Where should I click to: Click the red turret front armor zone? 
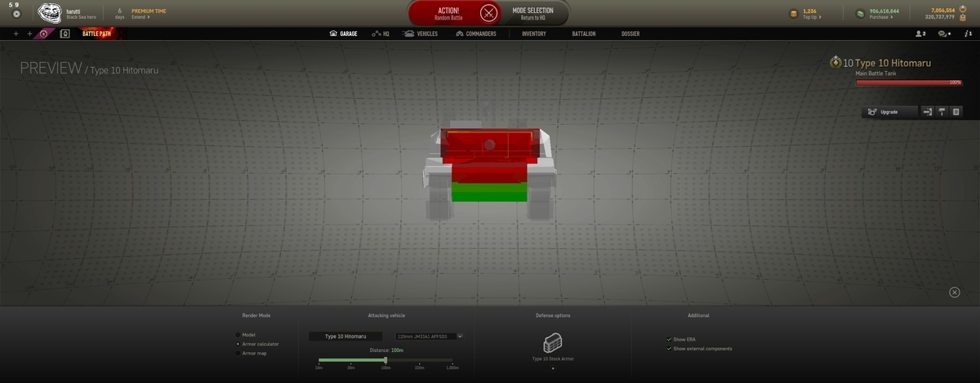(490, 145)
